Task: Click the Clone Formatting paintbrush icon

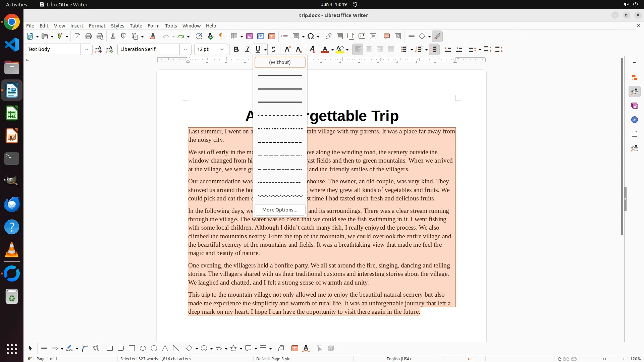Action: pos(153,36)
